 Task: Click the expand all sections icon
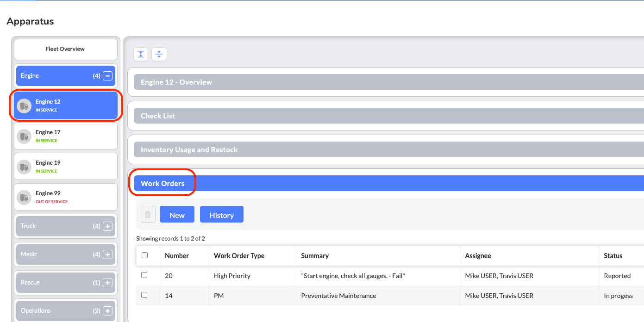pyautogui.click(x=141, y=54)
